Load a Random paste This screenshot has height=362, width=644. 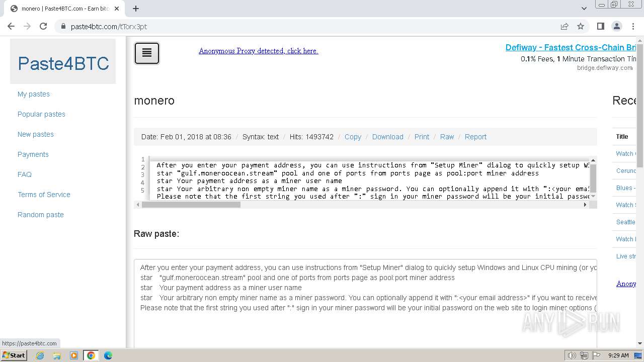[41, 215]
